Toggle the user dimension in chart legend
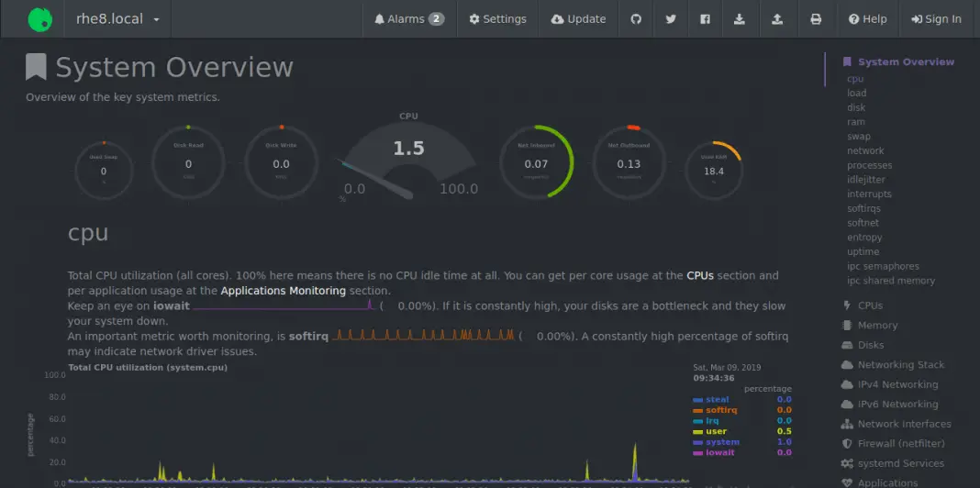 point(716,431)
